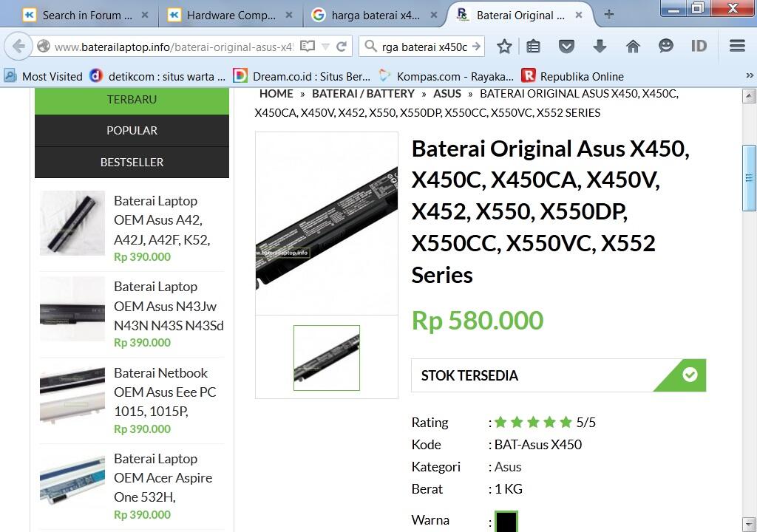The width and height of the screenshot is (757, 532).
Task: Click the main Asus X450 battery image
Action: pos(326,224)
